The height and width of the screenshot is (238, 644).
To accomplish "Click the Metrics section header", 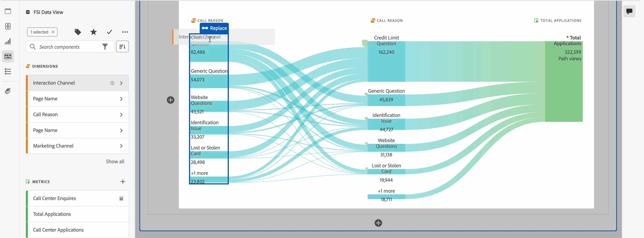I will tap(38, 182).
